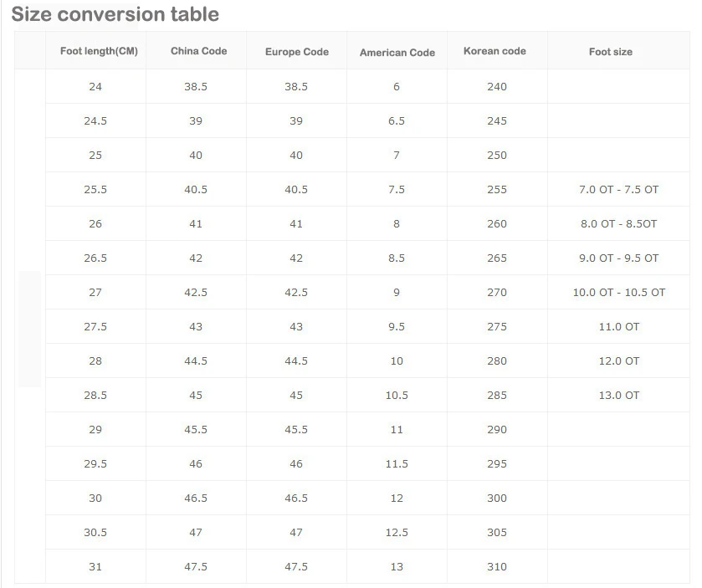Image resolution: width=702 pixels, height=588 pixels.
Task: Select foot length 31 cell
Action: (x=95, y=567)
